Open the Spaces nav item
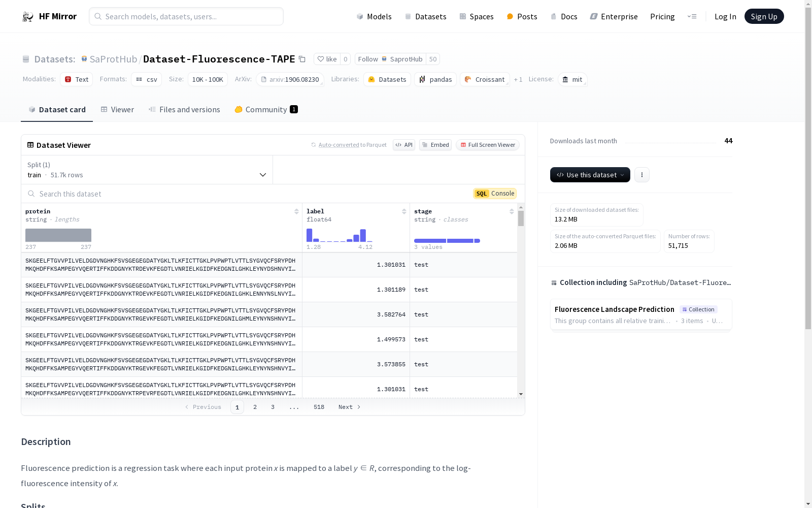The image size is (812, 508). point(476,16)
